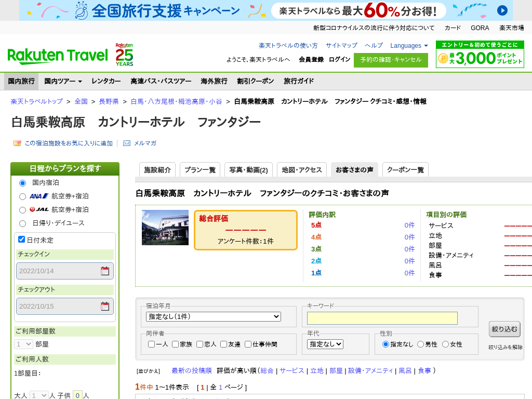Click the Rakuten 25 Years anniversary logo
Image resolution: width=532 pixels, height=399 pixels.
pos(124,55)
